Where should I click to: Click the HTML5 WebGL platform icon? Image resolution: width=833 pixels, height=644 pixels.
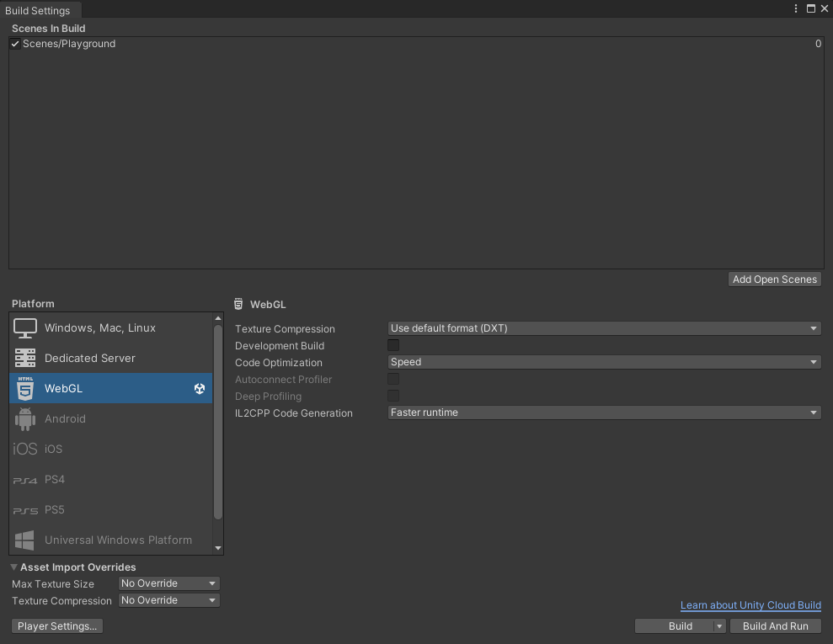(x=25, y=388)
